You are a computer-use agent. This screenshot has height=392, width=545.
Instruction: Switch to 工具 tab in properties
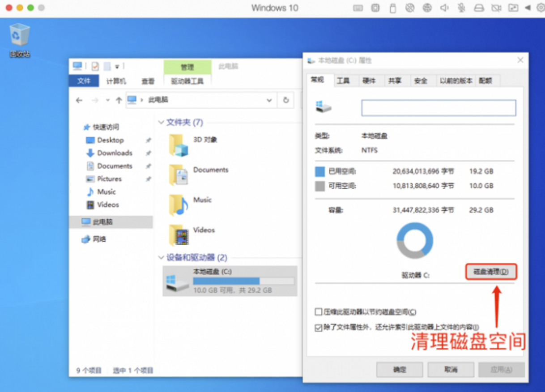tap(343, 81)
